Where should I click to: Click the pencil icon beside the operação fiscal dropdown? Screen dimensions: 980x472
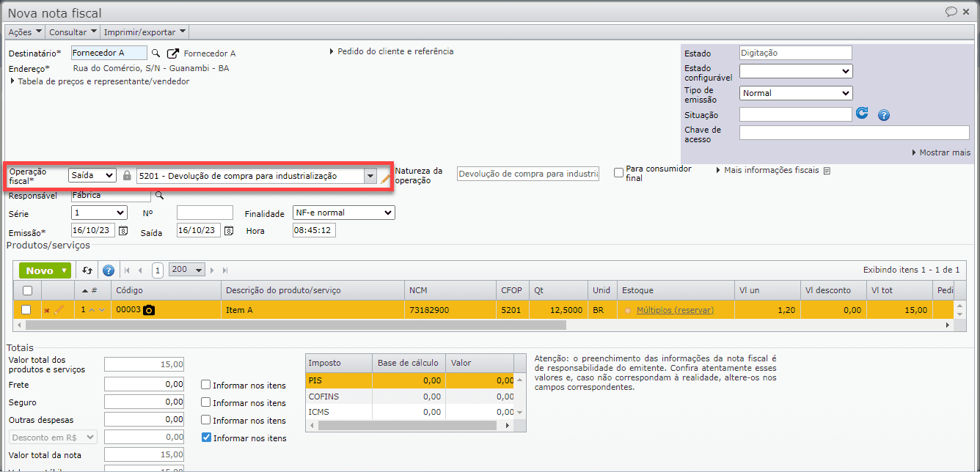(385, 177)
